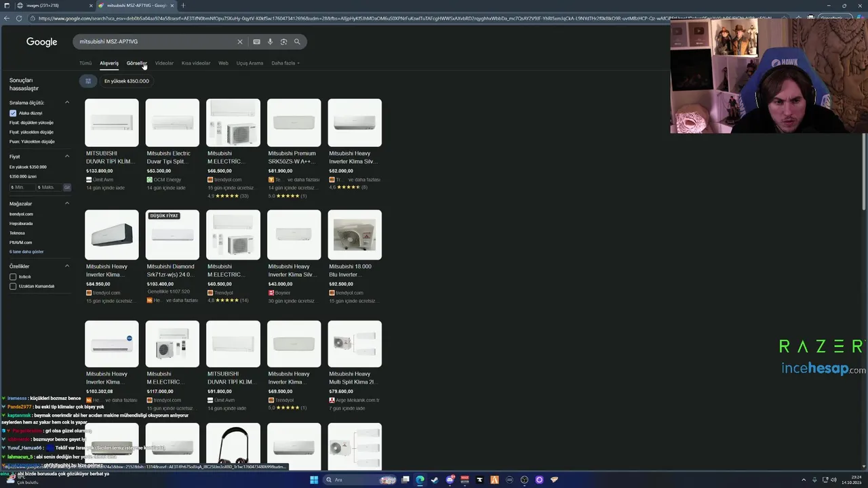
Task: Select the 'Alışveriş' tab
Action: (x=109, y=63)
